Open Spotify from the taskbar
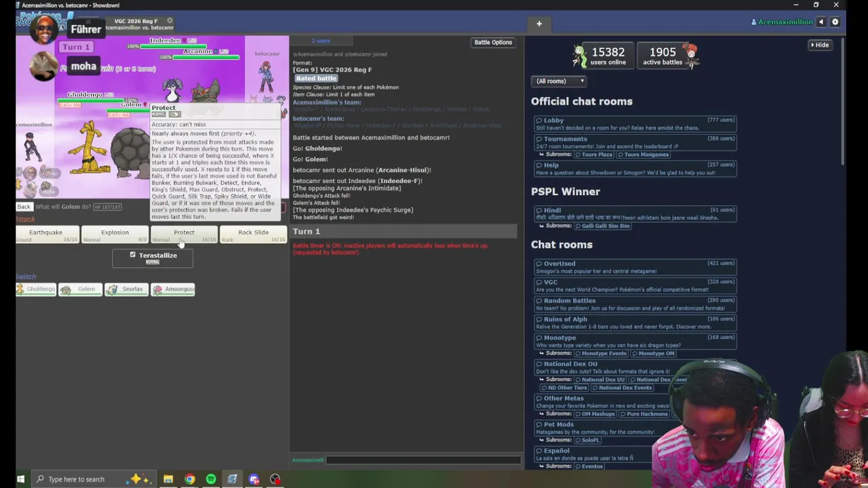This screenshot has width=868, height=488. 211,479
